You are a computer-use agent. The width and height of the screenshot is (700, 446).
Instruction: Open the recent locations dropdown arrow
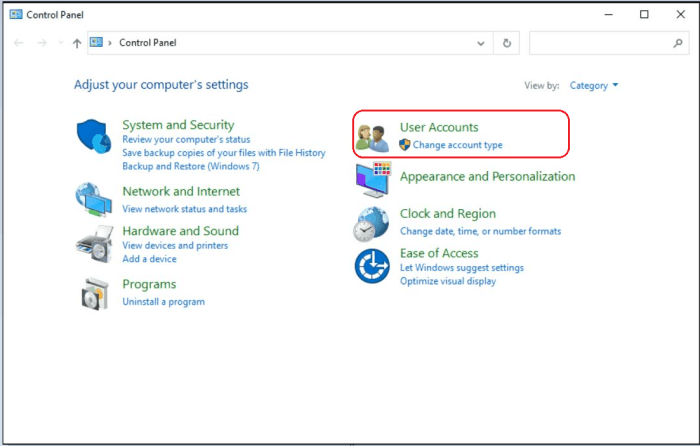pyautogui.click(x=61, y=43)
